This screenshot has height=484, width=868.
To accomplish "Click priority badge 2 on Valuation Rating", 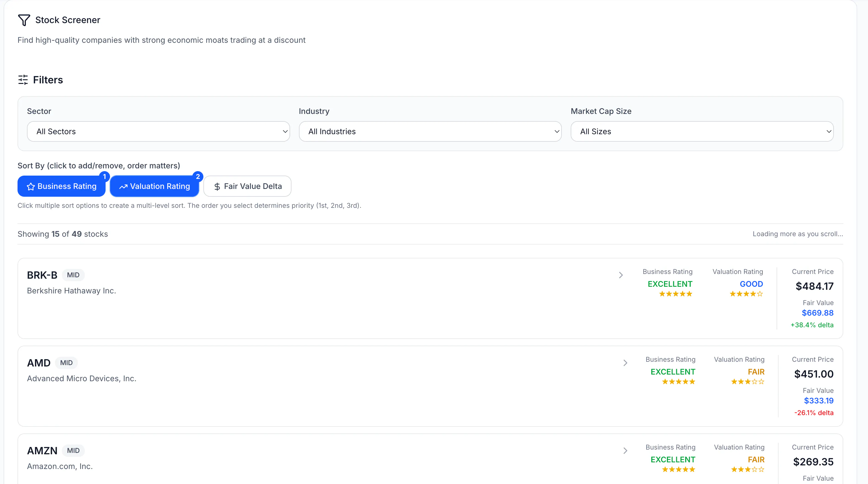I will pyautogui.click(x=198, y=176).
